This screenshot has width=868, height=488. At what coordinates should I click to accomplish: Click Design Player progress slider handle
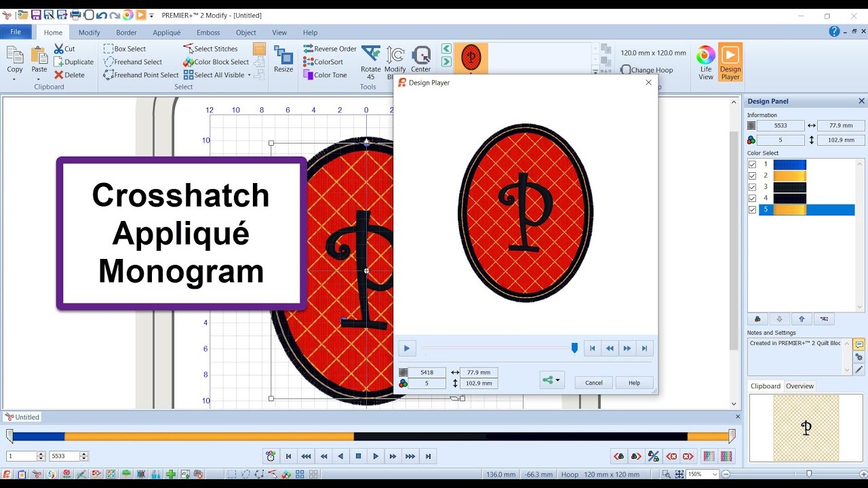point(574,348)
